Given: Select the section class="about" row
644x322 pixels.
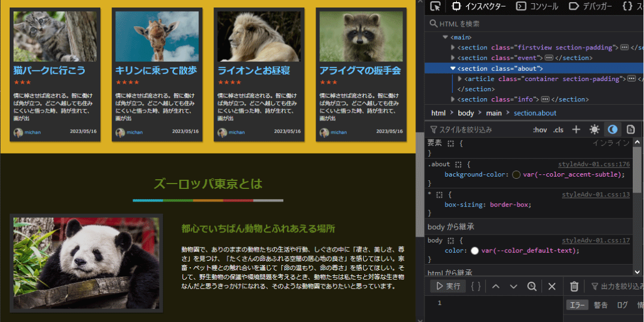Looking at the screenshot, I should 534,68.
